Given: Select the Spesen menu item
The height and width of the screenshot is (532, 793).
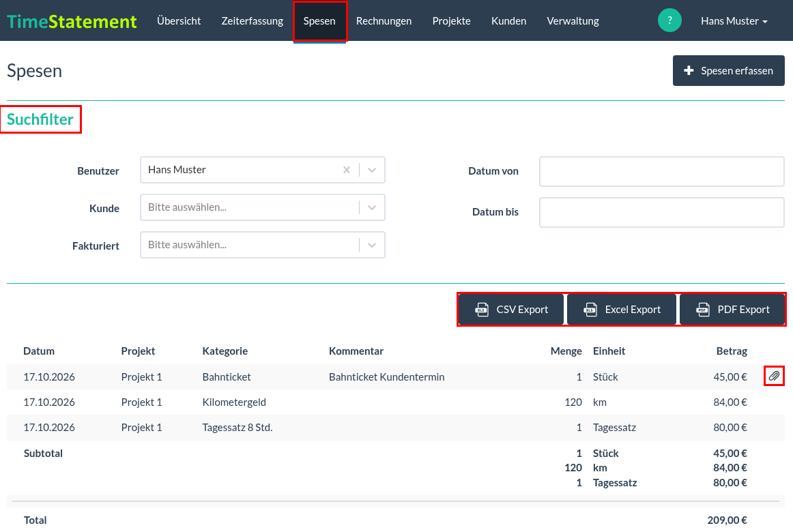Looking at the screenshot, I should (x=319, y=20).
